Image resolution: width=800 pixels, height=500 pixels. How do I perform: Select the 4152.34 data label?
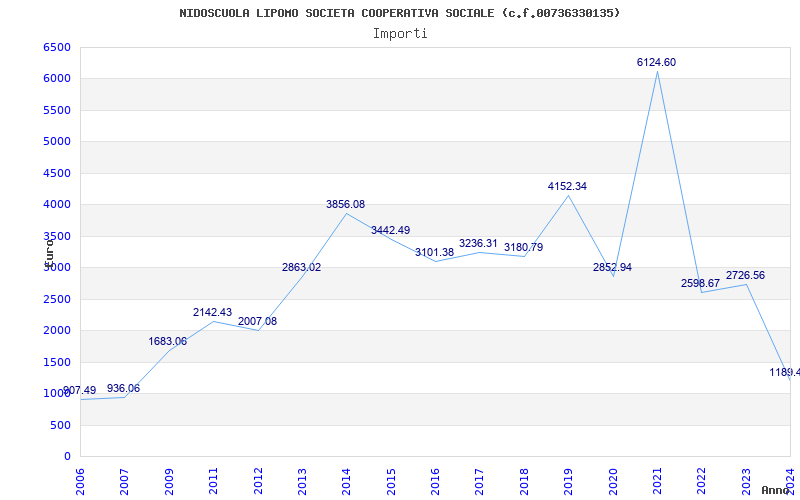pos(567,186)
